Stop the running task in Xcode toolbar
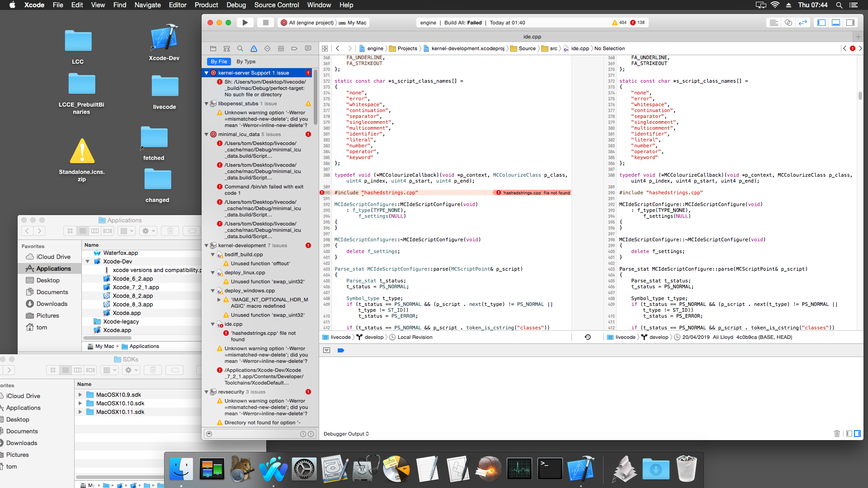This screenshot has height=488, width=868. point(266,23)
